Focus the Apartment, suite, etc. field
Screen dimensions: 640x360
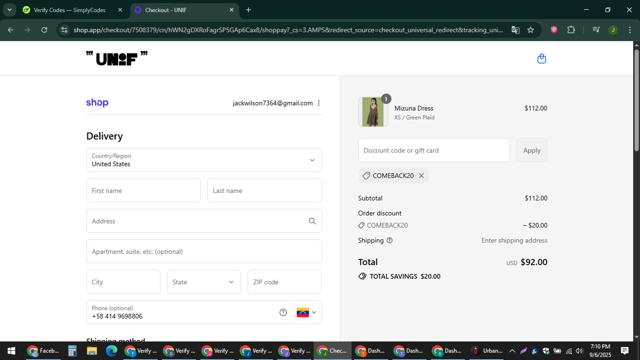tap(204, 251)
